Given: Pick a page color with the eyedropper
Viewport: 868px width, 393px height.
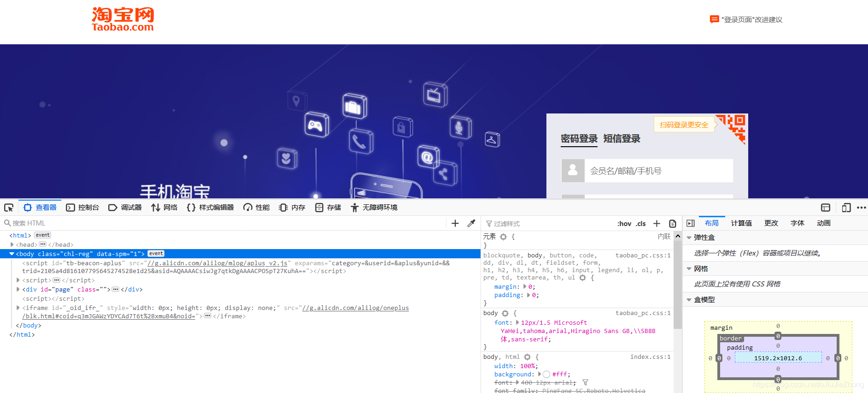Looking at the screenshot, I should coord(471,223).
